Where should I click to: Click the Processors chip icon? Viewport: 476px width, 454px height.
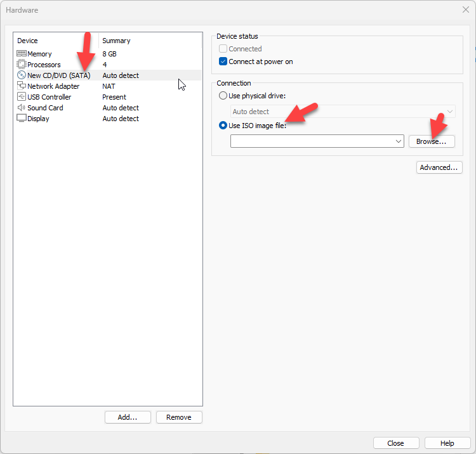coord(22,65)
